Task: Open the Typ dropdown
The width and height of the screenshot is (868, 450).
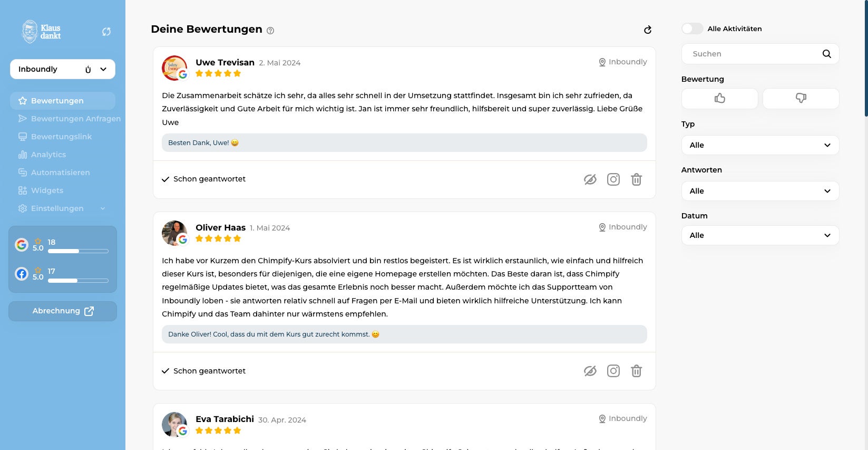Action: (760, 145)
